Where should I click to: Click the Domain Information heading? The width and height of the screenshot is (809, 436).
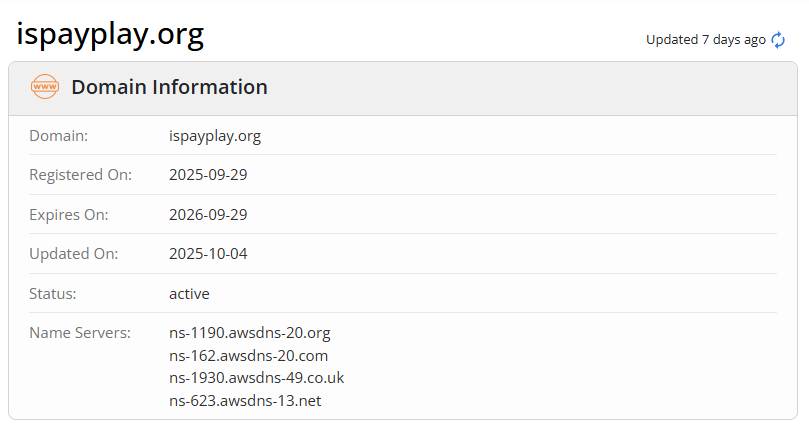tap(169, 87)
